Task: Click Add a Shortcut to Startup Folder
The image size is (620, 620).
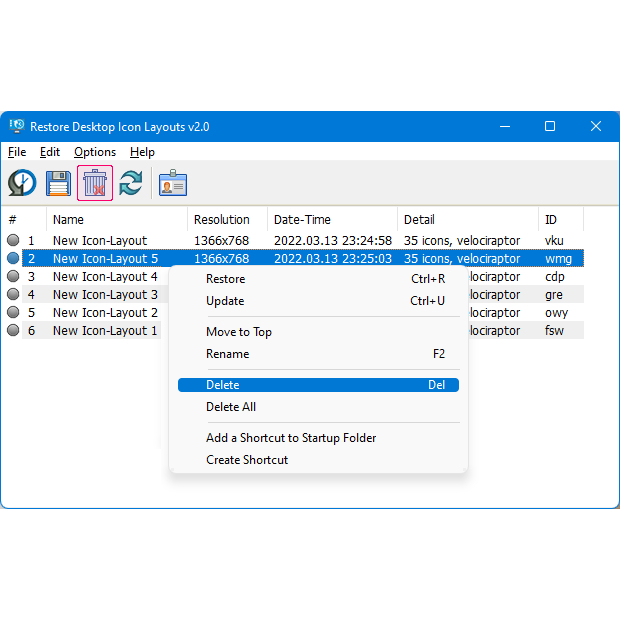Action: [291, 438]
